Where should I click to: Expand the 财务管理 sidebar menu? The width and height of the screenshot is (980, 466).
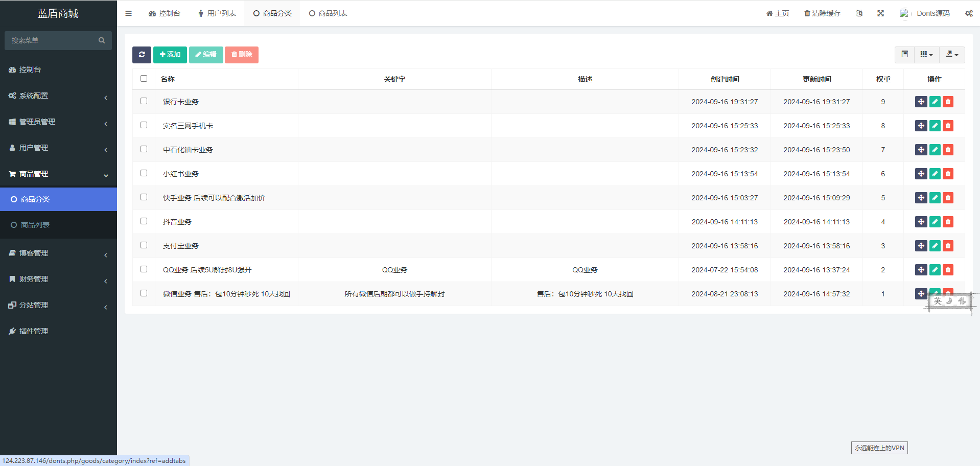tap(58, 279)
